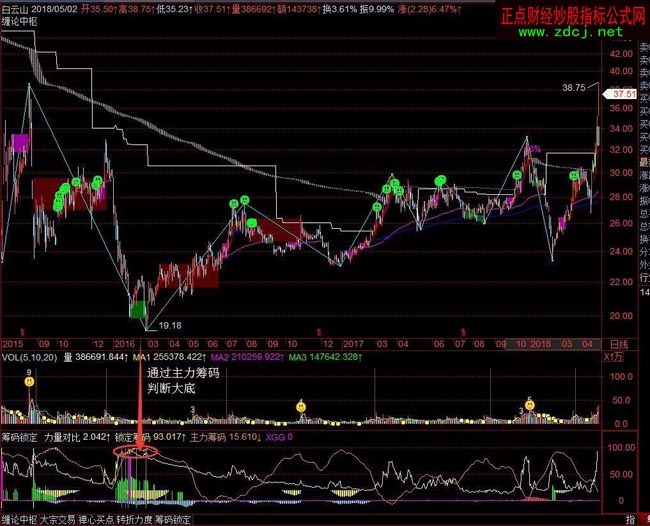Click the 指 button at bottom right
This screenshot has width=650, height=526.
[x=629, y=519]
